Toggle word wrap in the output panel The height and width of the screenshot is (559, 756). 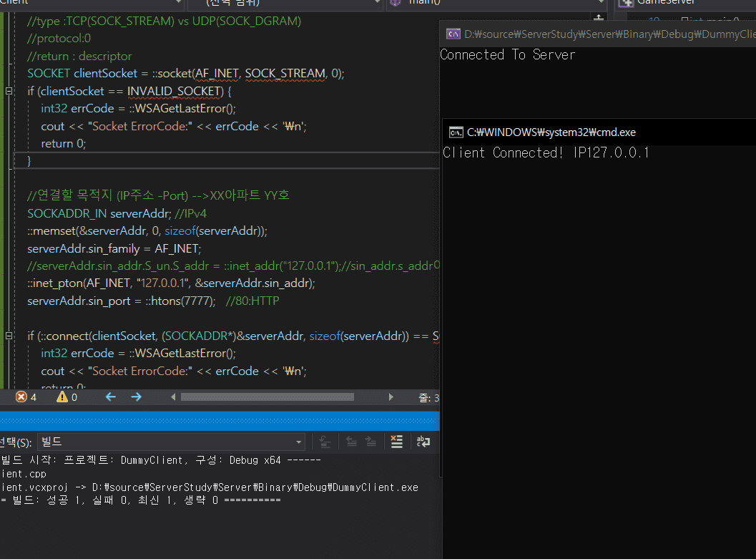[423, 442]
